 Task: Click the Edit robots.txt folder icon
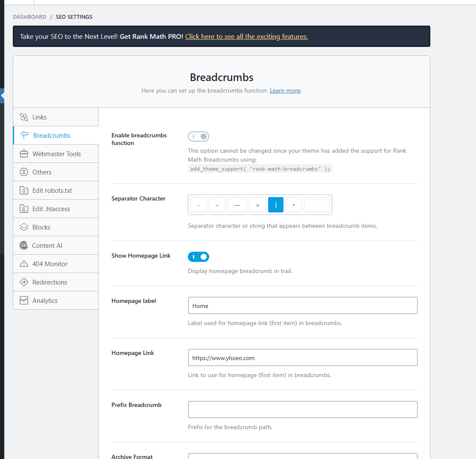pyautogui.click(x=24, y=191)
